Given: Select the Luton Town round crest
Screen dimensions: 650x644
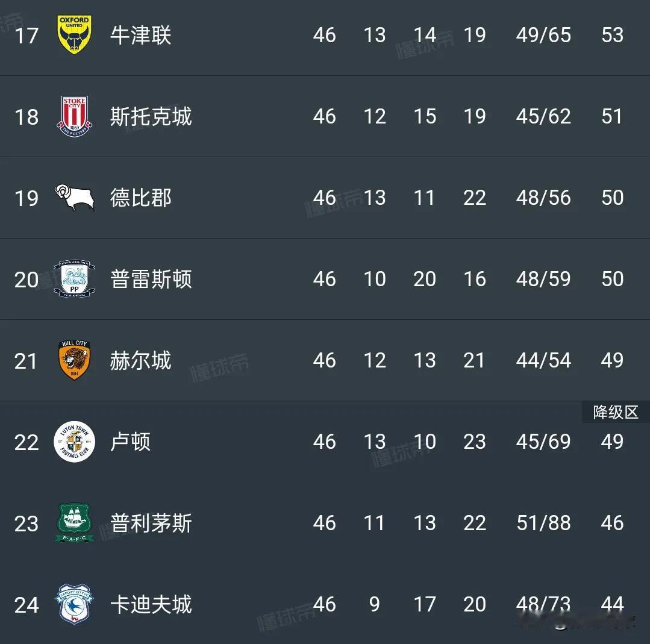Looking at the screenshot, I should 74,442.
